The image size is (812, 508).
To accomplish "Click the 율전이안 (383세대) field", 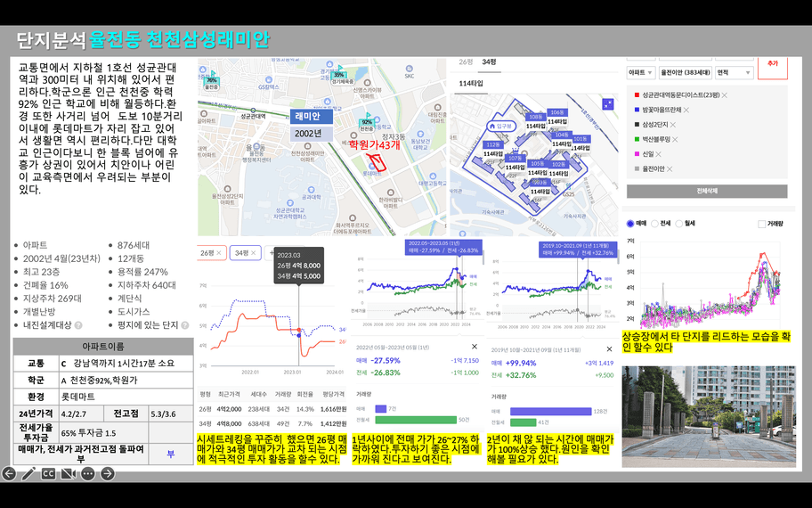I will pos(686,73).
